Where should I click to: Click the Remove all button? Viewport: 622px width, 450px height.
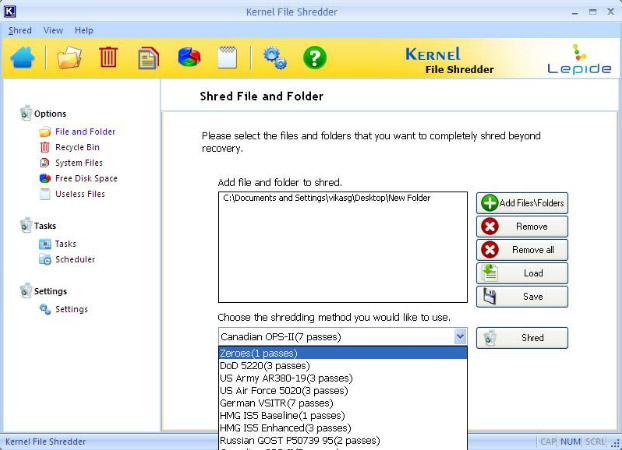click(522, 250)
